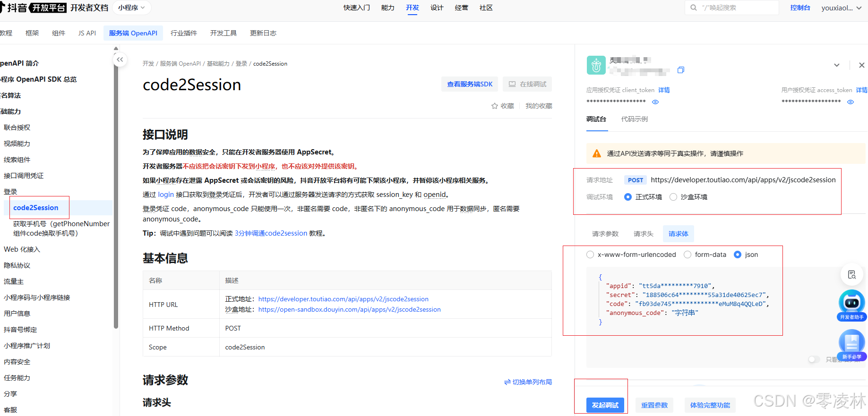Click 查看服务端SDK button
The image size is (868, 416).
coord(470,84)
